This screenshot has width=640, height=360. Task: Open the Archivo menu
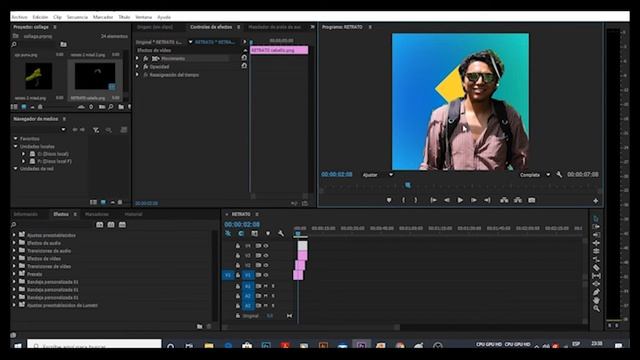19,17
